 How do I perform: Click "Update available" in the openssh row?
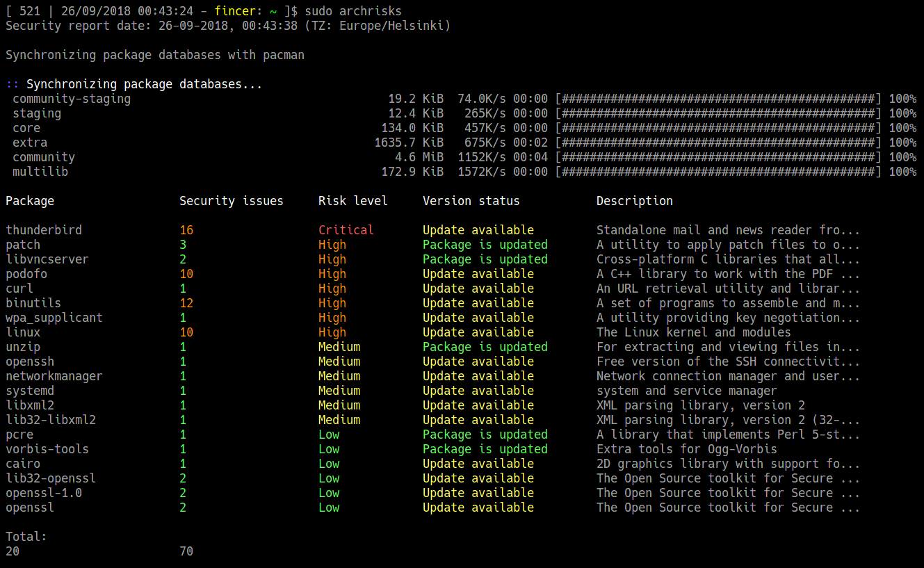478,362
